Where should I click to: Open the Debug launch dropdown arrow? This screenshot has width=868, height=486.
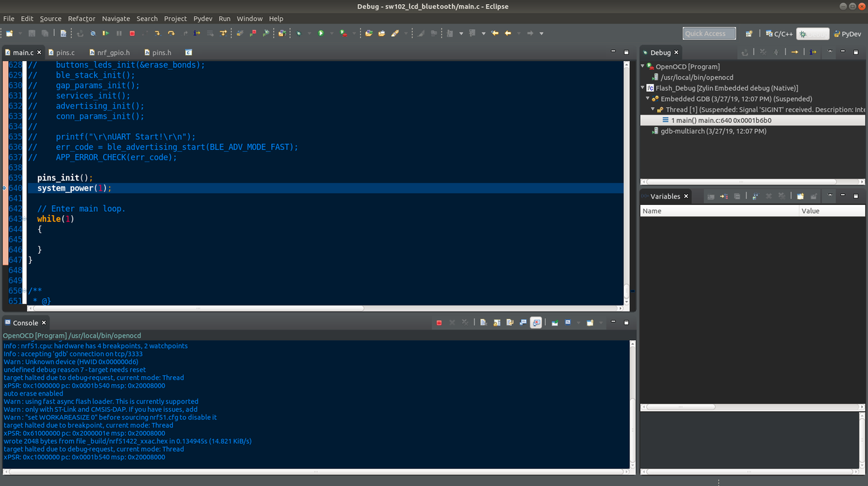[309, 33]
